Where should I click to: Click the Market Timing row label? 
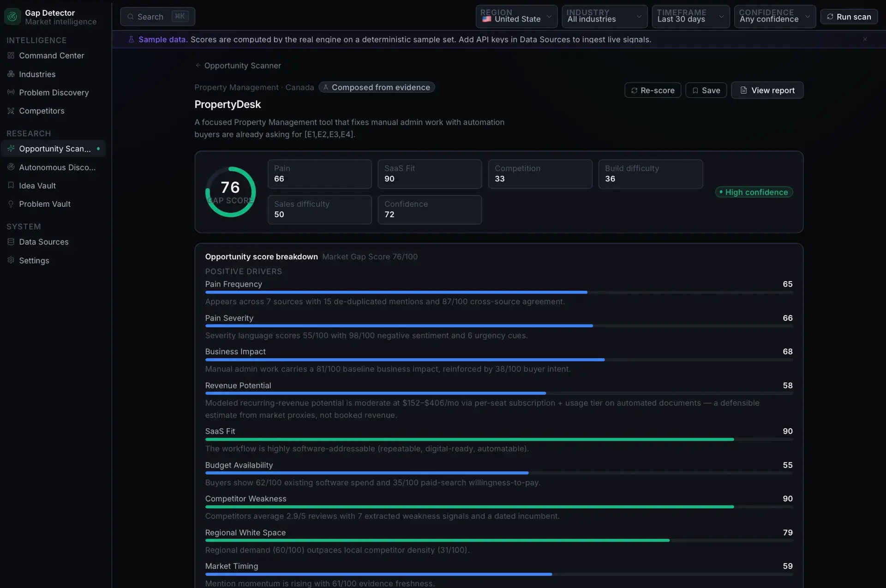pos(232,566)
